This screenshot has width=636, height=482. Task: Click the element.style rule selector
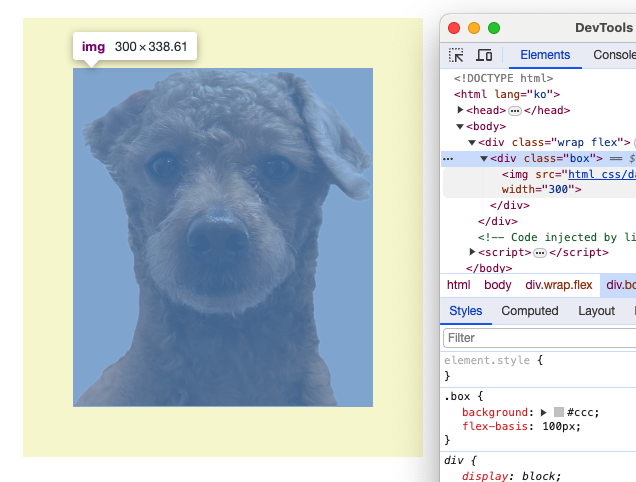pyautogui.click(x=487, y=360)
